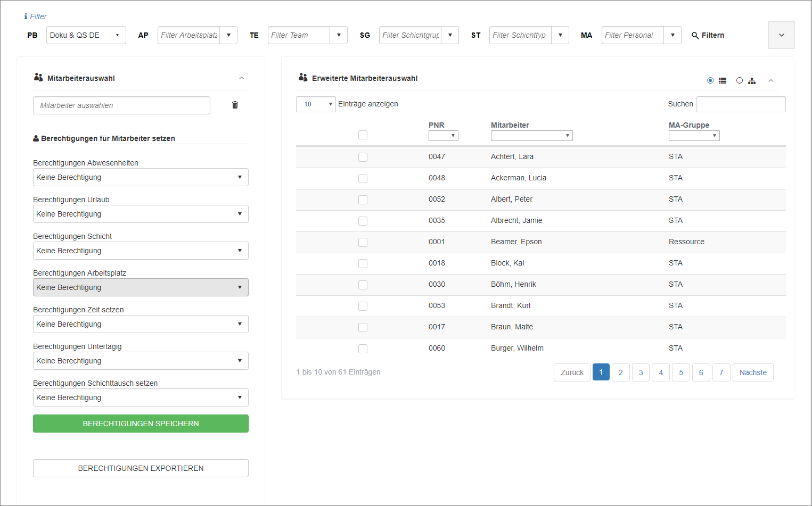Expand the filter bar chevron button
Viewport: 812px width, 506px height.
[x=782, y=35]
